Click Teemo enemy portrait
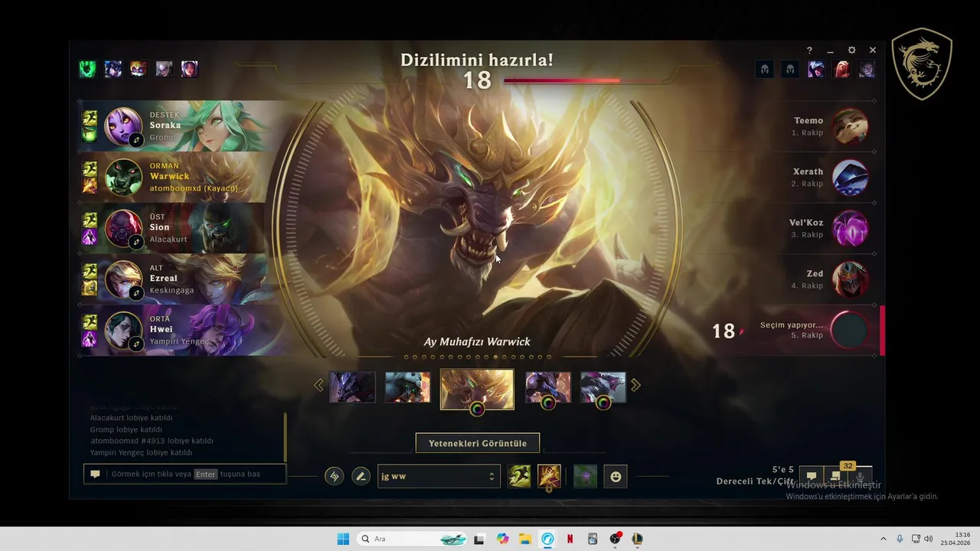 [850, 126]
